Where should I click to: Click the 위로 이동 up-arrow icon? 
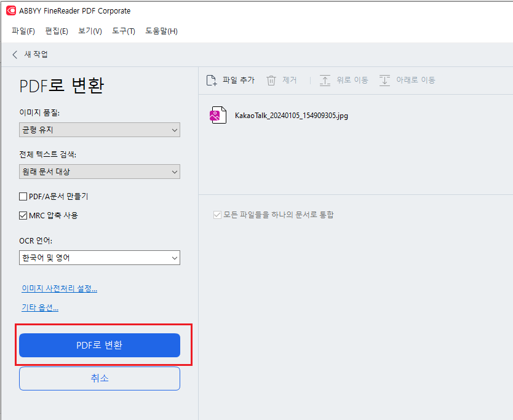pos(325,80)
